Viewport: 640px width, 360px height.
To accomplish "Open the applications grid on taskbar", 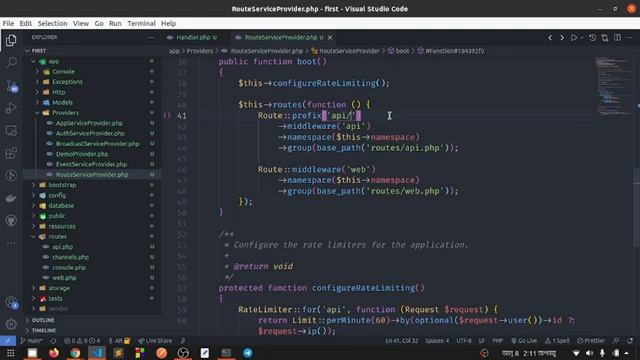I will 11,353.
